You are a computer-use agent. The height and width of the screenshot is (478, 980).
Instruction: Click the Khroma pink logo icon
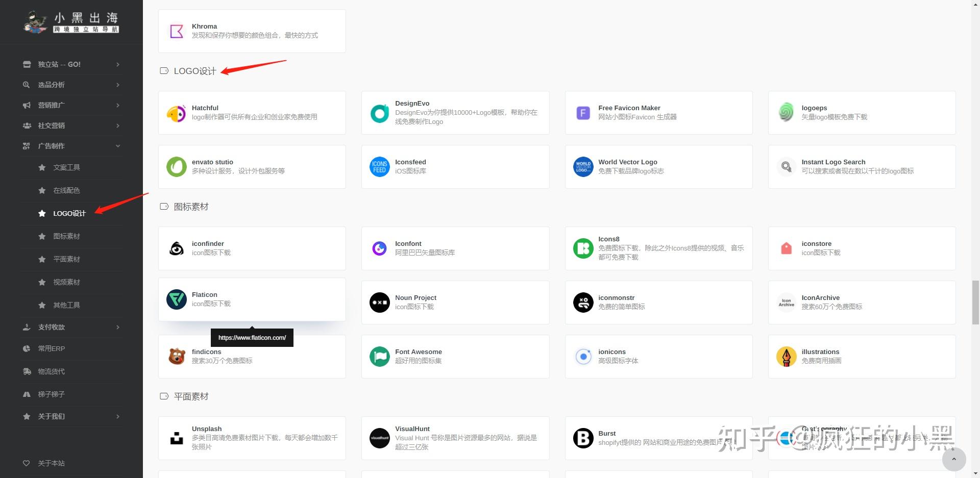(x=177, y=31)
